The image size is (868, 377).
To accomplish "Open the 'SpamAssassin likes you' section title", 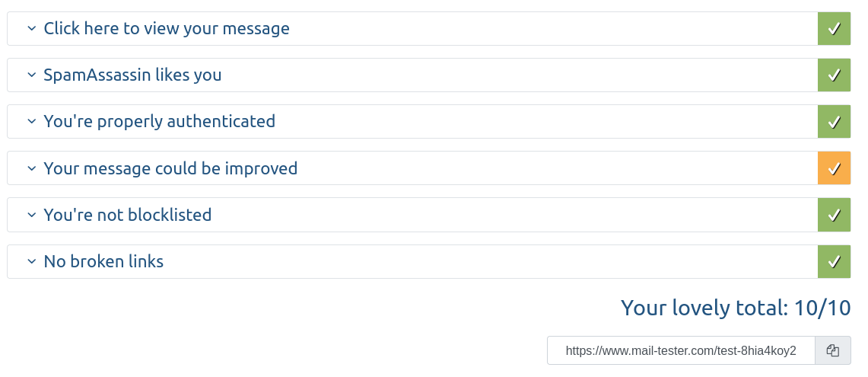I will point(132,75).
